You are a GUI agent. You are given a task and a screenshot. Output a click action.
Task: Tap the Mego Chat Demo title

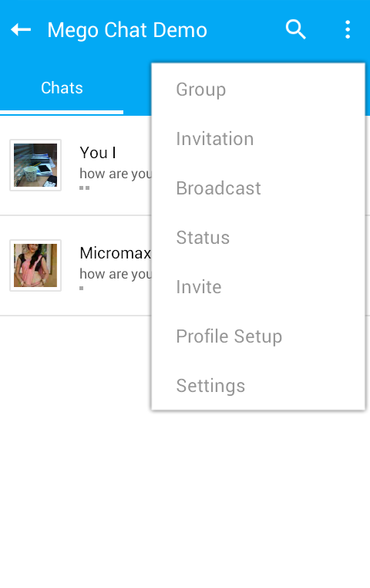click(127, 30)
